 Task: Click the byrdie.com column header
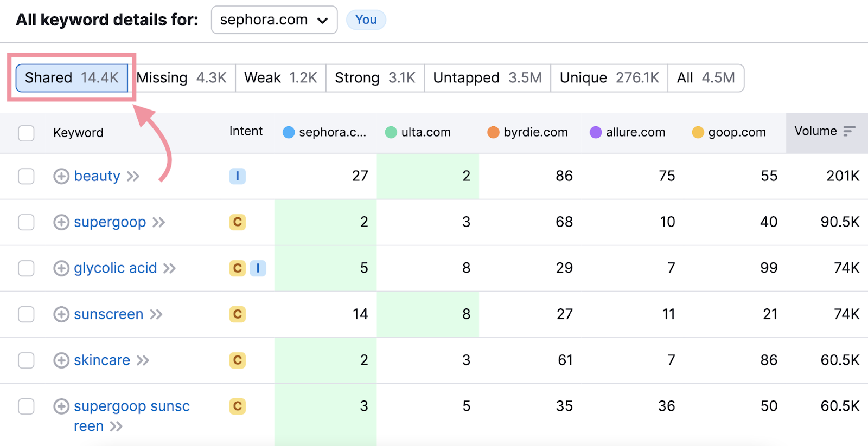point(535,132)
